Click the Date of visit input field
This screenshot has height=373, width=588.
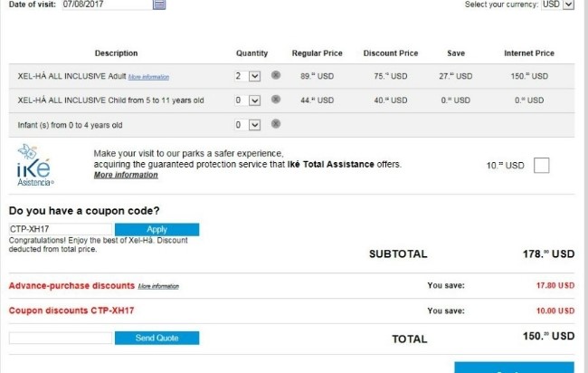pos(107,5)
